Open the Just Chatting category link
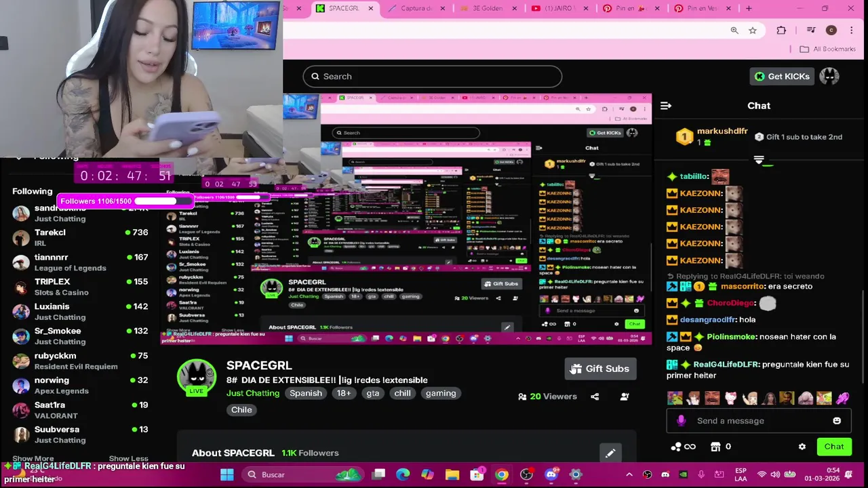Screen dimensions: 868x488 click(x=253, y=393)
